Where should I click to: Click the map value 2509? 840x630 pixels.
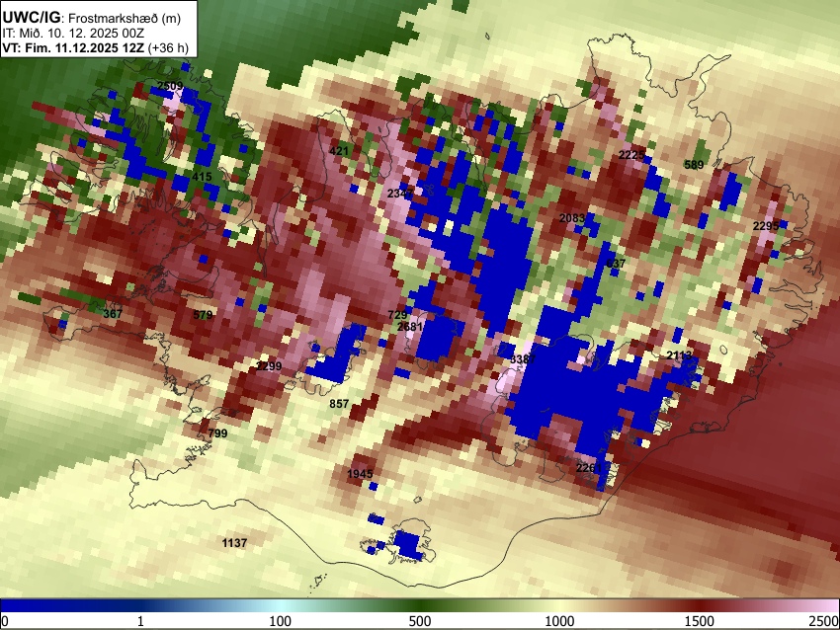[x=170, y=86]
